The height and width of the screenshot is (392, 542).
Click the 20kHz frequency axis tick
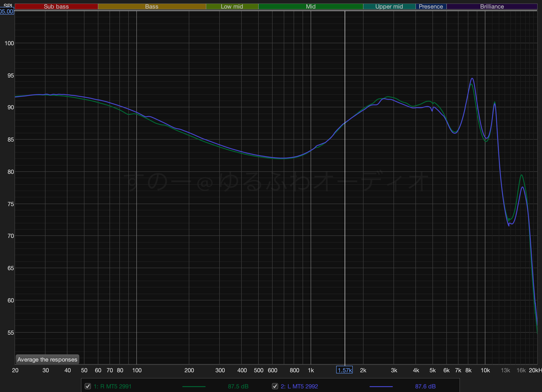pyautogui.click(x=535, y=370)
